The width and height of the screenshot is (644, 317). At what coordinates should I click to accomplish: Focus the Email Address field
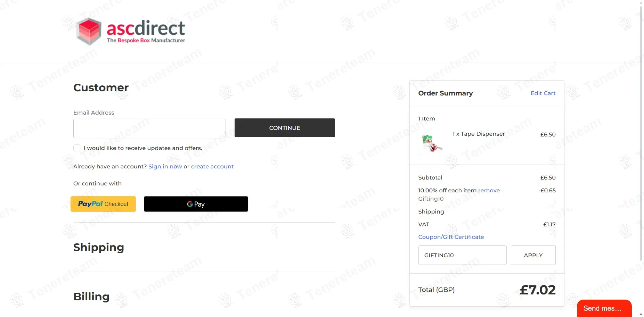[x=149, y=128]
